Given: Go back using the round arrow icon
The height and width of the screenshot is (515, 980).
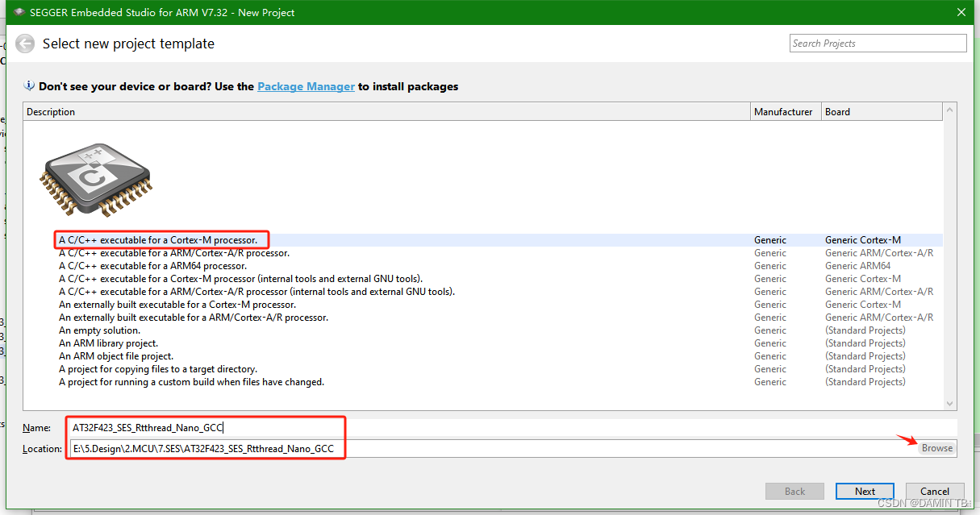Looking at the screenshot, I should point(25,44).
